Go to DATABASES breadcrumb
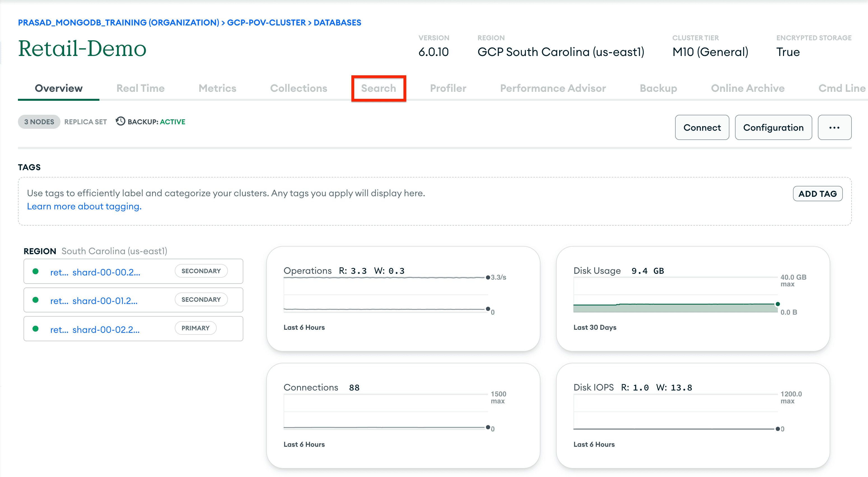The image size is (868, 477). 337,23
